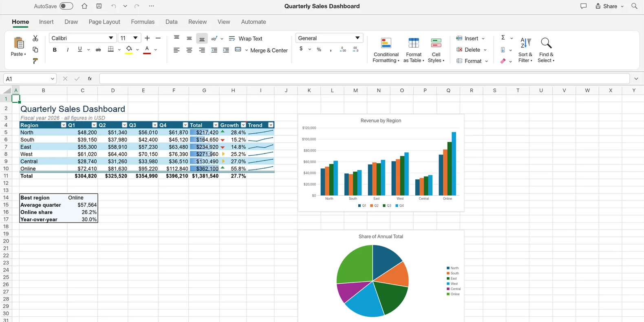Open the Calibri font name dropdown
Viewport: 644px width, 322px height.
(x=83, y=38)
